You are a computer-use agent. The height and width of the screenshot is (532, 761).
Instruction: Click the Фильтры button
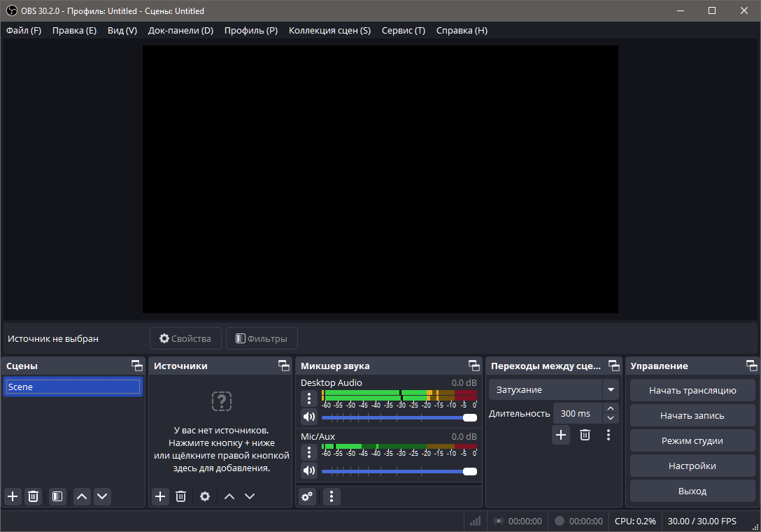[262, 338]
